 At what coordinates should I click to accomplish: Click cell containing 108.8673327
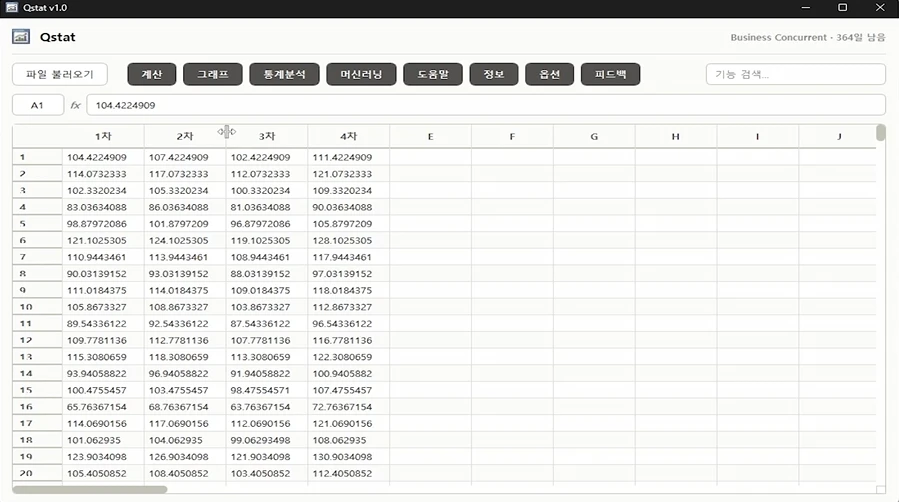pos(185,307)
